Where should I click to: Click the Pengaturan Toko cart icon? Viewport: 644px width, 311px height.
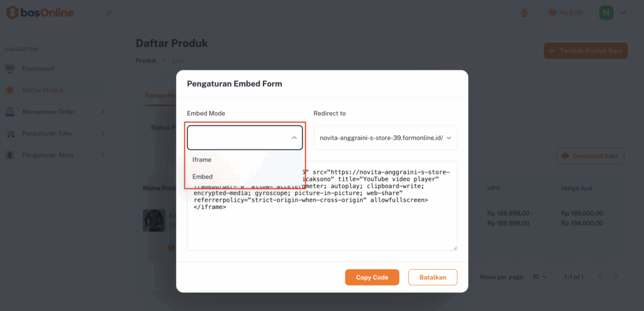(10, 133)
